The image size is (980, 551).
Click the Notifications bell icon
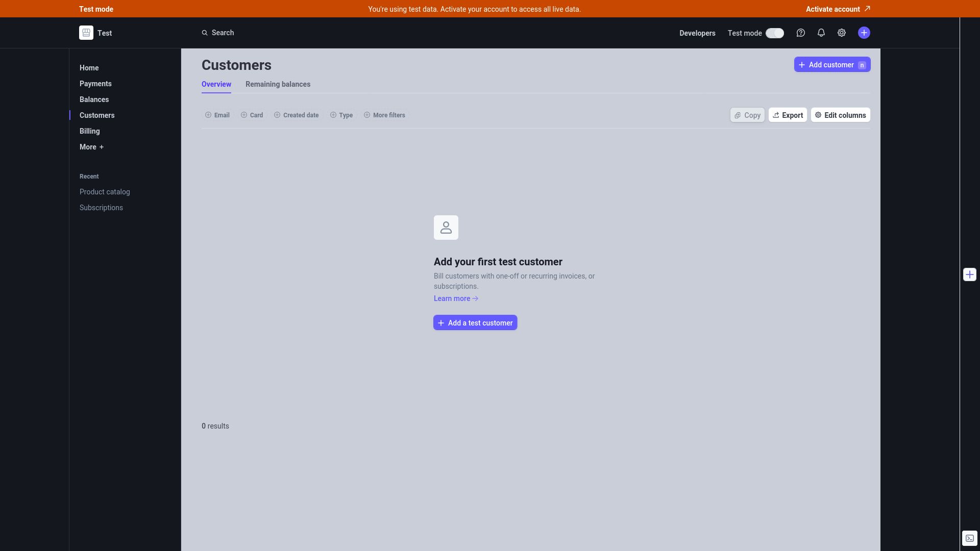tap(821, 32)
